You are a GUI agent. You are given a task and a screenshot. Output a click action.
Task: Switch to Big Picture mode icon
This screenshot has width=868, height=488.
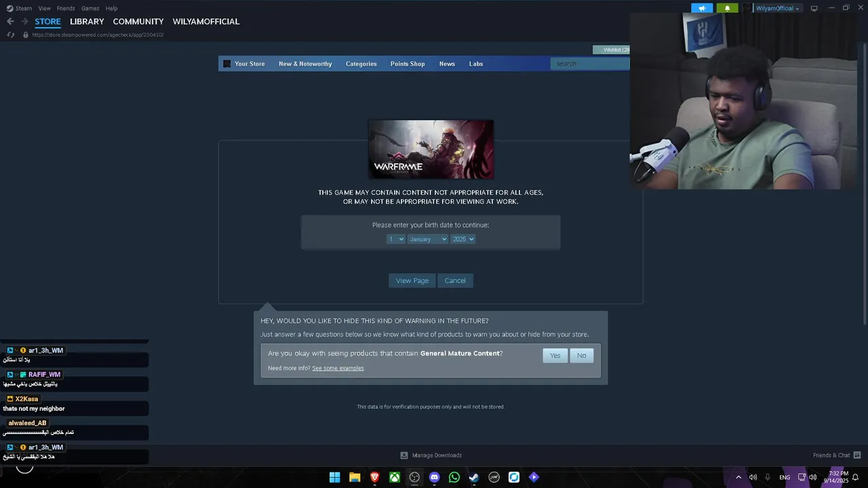coord(814,8)
